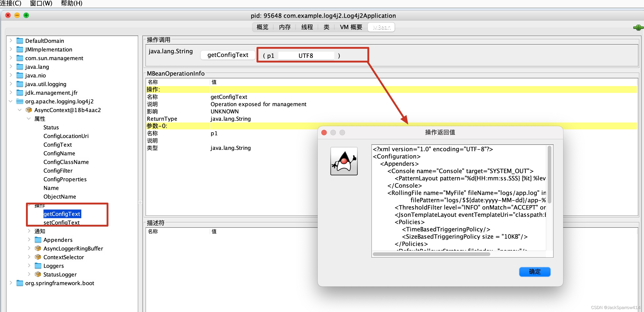Screen dimensions: 644x312
Task: Collapse the 属性 attributes node
Action: 29,118
